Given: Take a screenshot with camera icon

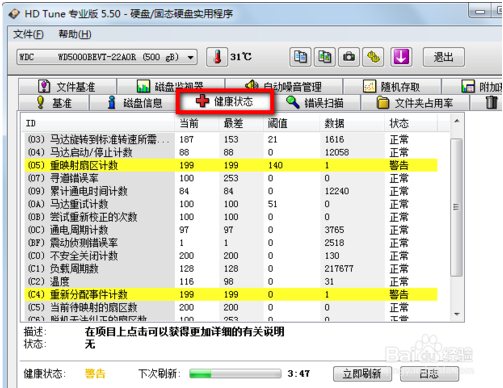Looking at the screenshot, I should coord(349,57).
